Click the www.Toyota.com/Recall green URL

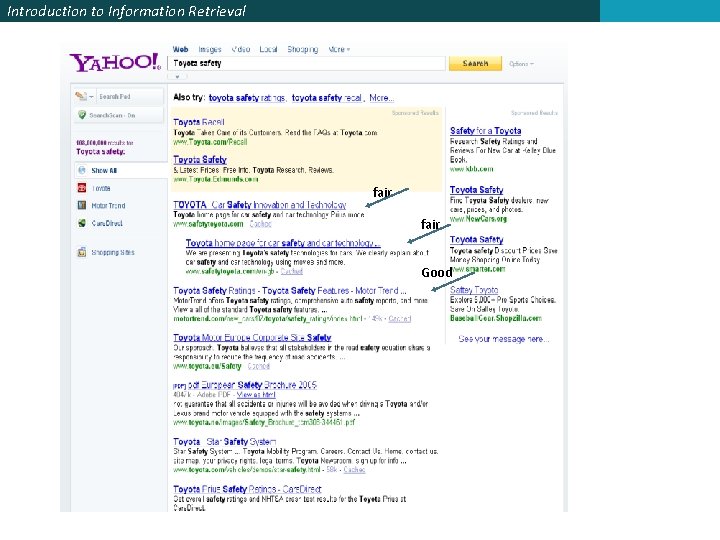tap(210, 142)
